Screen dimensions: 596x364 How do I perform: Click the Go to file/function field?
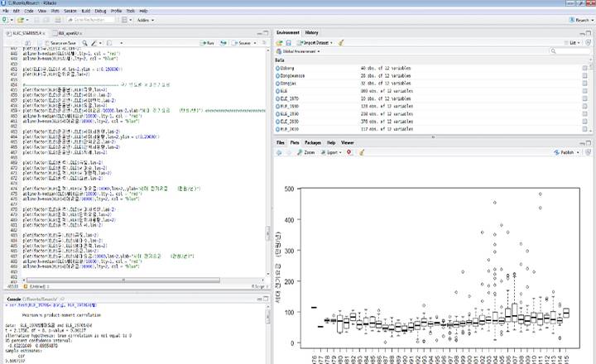[91, 18]
